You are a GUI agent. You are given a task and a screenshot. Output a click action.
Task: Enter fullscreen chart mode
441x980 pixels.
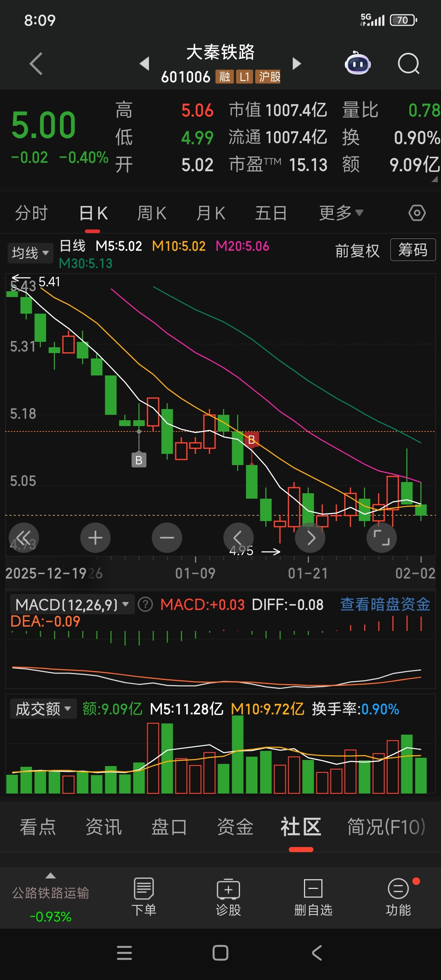pyautogui.click(x=381, y=538)
